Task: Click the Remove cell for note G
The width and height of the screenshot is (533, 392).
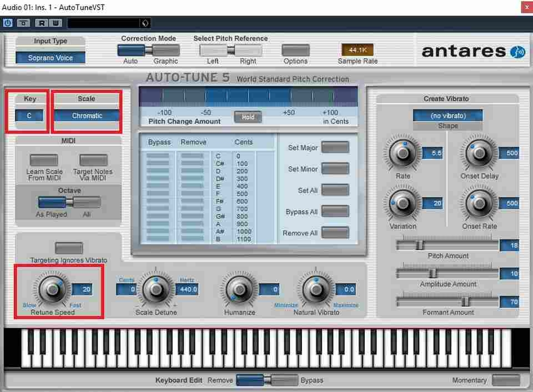Action: 193,209
